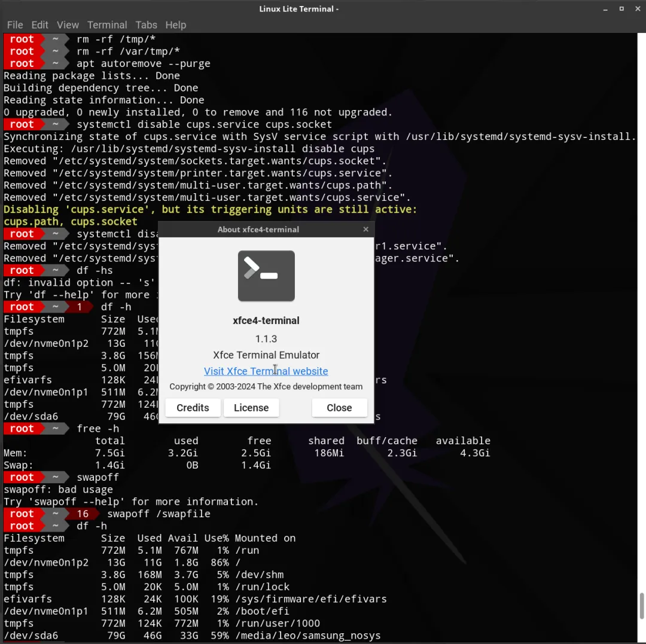Click the 'df -hs' command text
This screenshot has height=644, width=646.
pyautogui.click(x=95, y=270)
